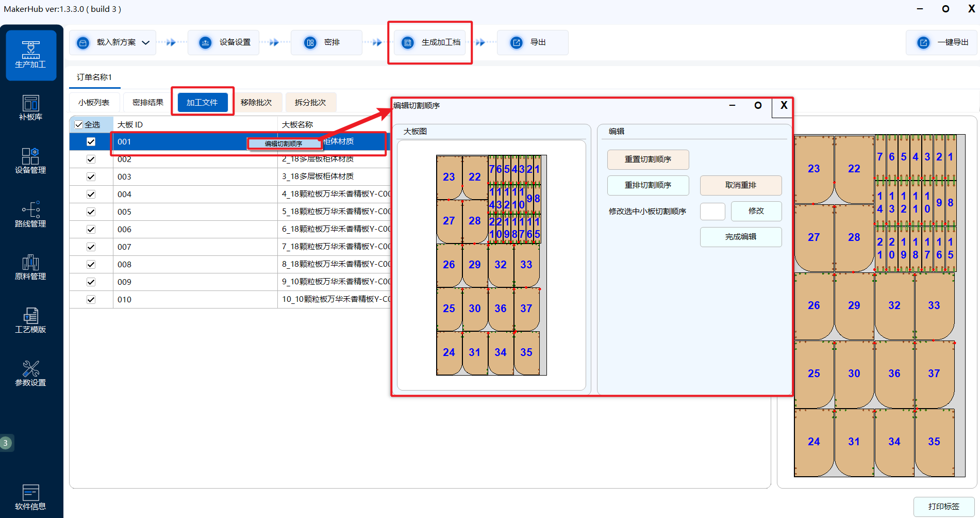
Task: Open 工艺模版 in the sidebar
Action: pyautogui.click(x=31, y=320)
